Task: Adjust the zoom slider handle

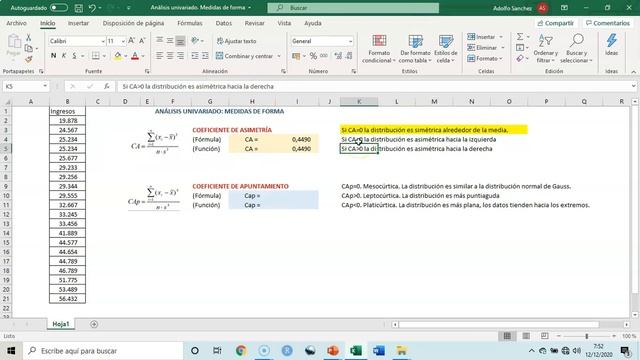Action: (x=587, y=336)
